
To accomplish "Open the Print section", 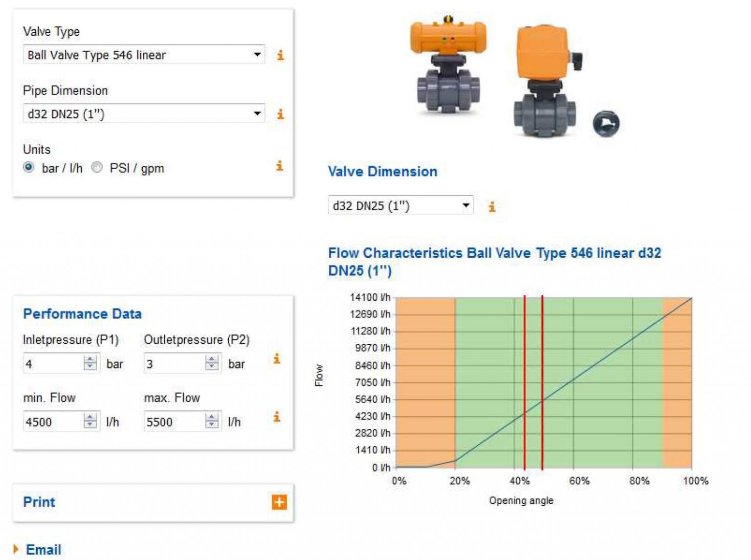I will (x=40, y=502).
